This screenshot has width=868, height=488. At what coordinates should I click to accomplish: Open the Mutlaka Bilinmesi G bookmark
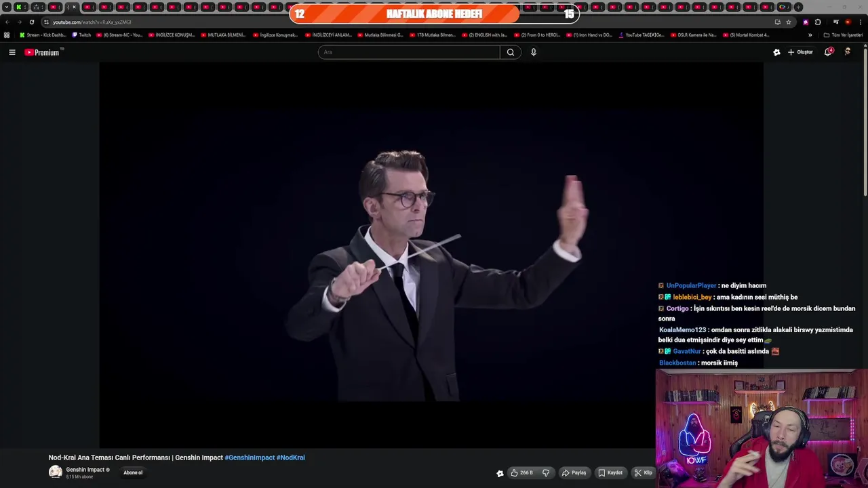point(380,35)
